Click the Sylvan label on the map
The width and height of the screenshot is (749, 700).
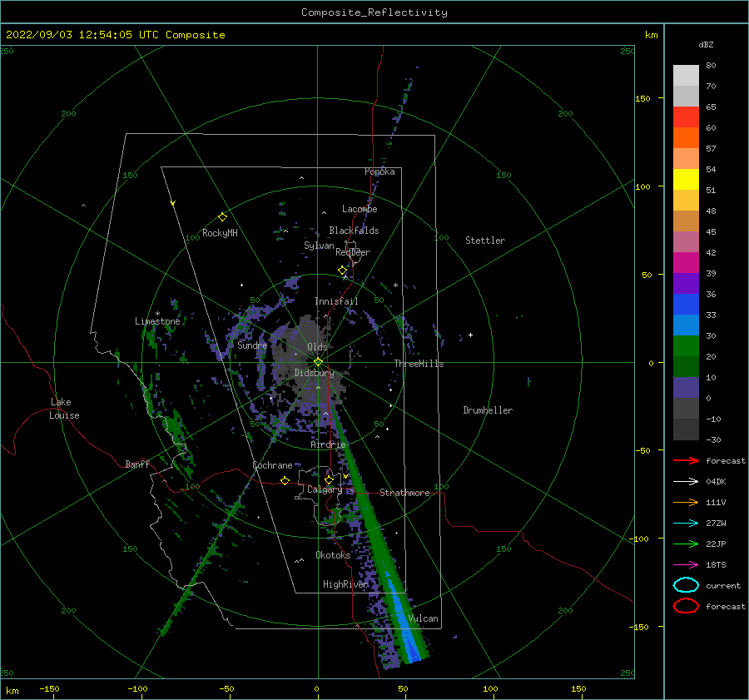[x=319, y=246]
